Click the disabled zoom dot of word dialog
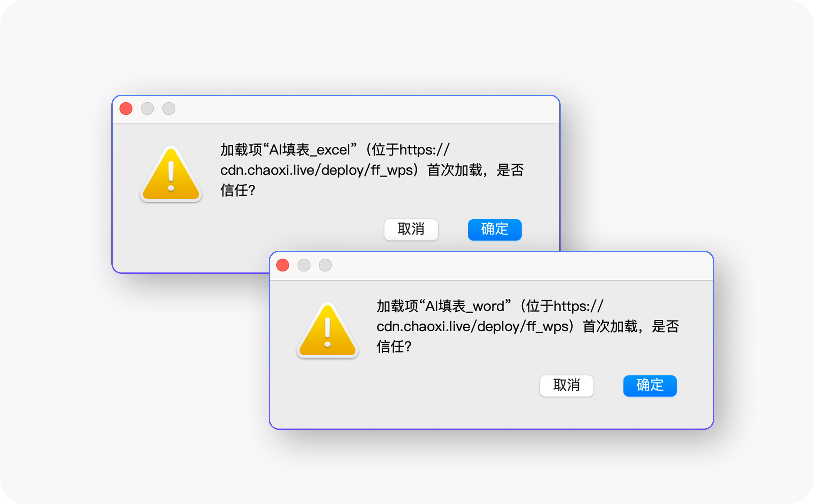This screenshot has height=504, width=814. [x=325, y=265]
